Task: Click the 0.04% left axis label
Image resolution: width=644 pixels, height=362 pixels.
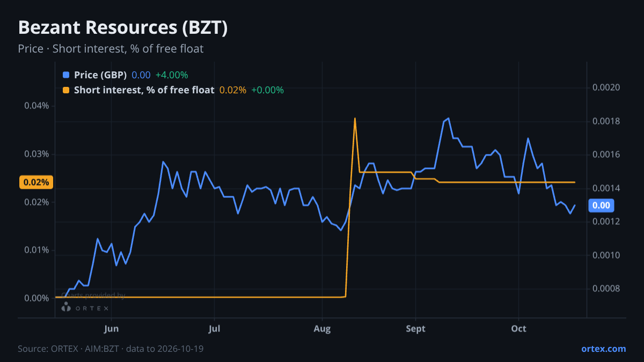Action: tap(36, 106)
